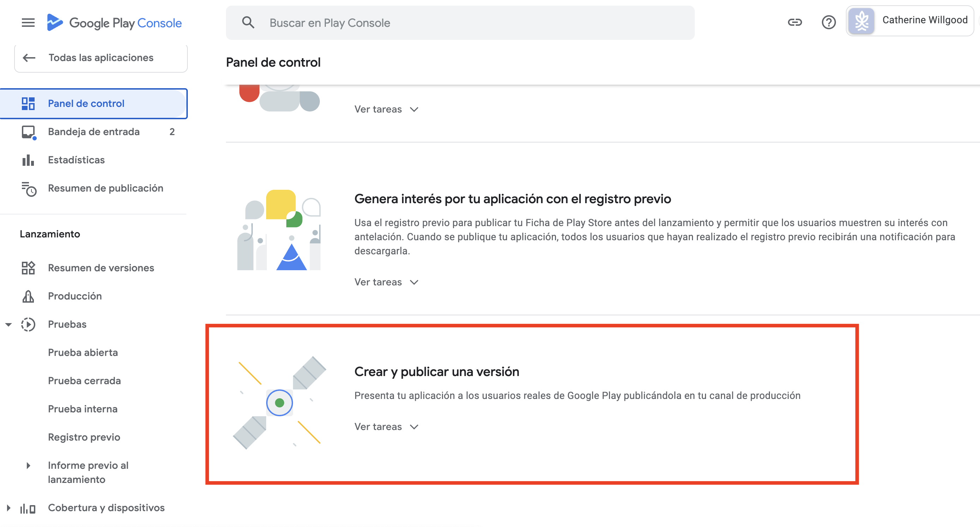
Task: Open the help question mark icon
Action: [829, 23]
